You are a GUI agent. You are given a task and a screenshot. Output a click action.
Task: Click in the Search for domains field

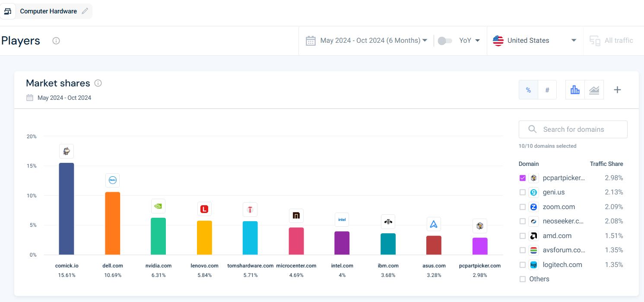[573, 129]
